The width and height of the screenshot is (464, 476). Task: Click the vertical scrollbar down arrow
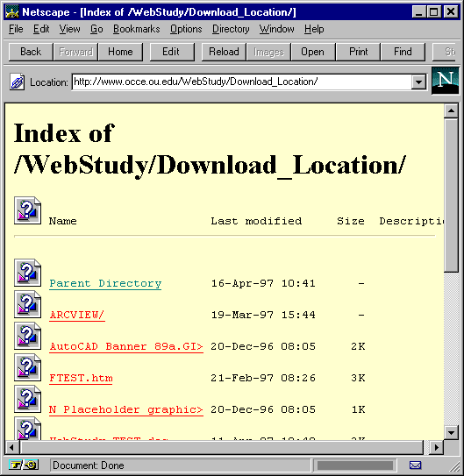pos(451,432)
